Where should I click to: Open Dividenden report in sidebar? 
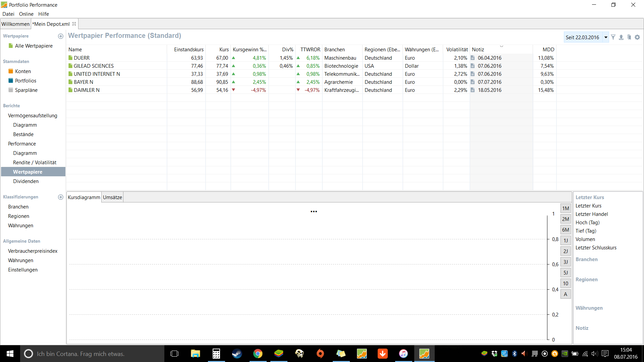tap(26, 181)
